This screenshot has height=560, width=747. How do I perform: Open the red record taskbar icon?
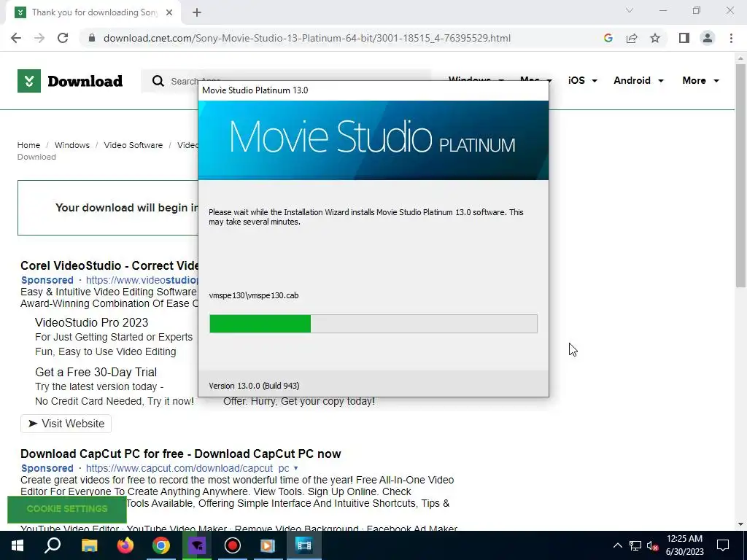coord(233,545)
